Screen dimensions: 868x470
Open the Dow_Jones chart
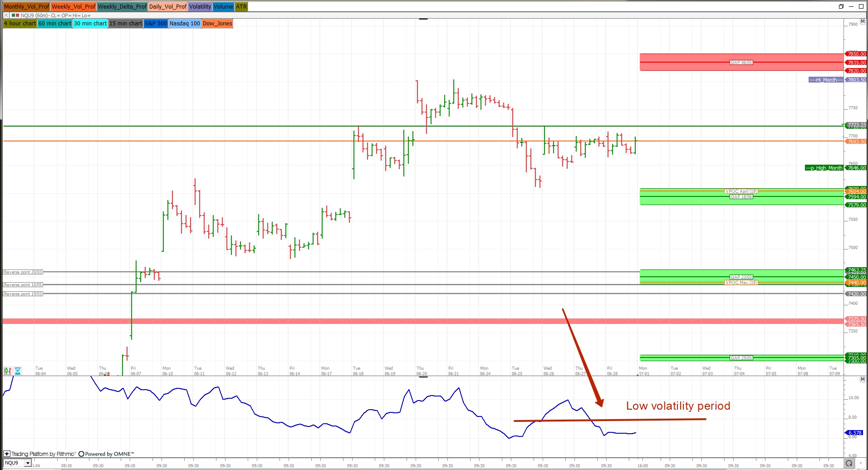pyautogui.click(x=217, y=24)
